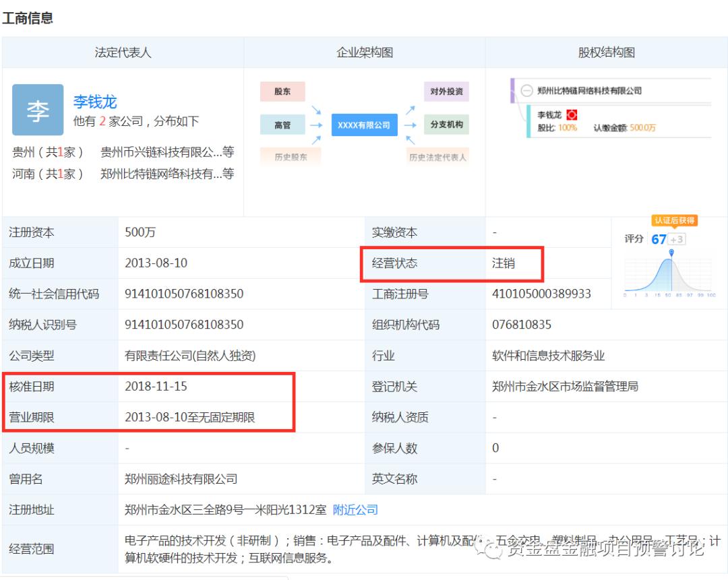Open the 附近公司 link

point(356,510)
